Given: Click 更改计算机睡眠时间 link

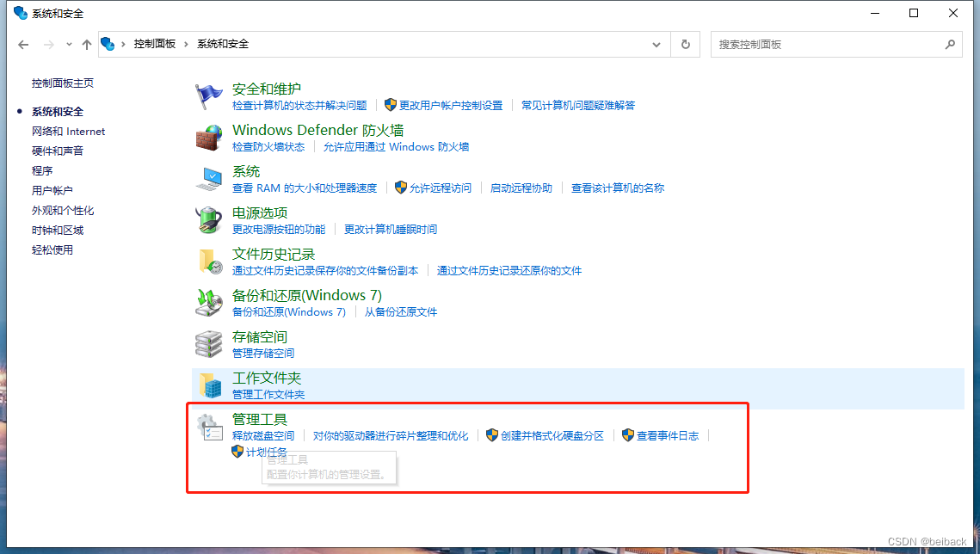Looking at the screenshot, I should coord(391,229).
